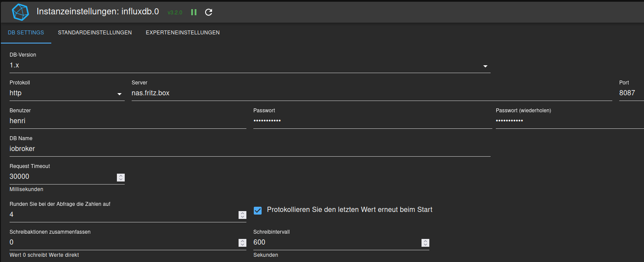
Task: Click the Passwort field
Action: (x=373, y=121)
